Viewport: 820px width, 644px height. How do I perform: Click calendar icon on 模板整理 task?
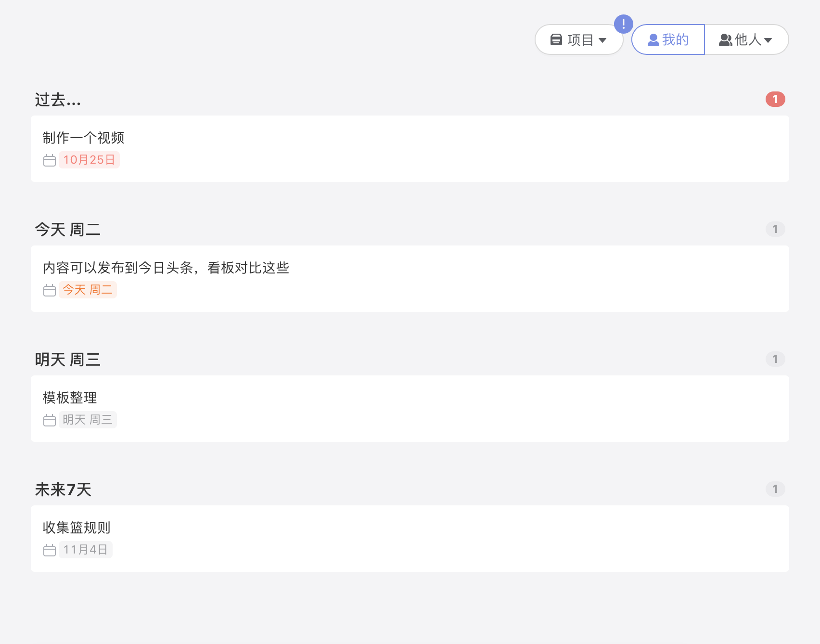pyautogui.click(x=50, y=420)
